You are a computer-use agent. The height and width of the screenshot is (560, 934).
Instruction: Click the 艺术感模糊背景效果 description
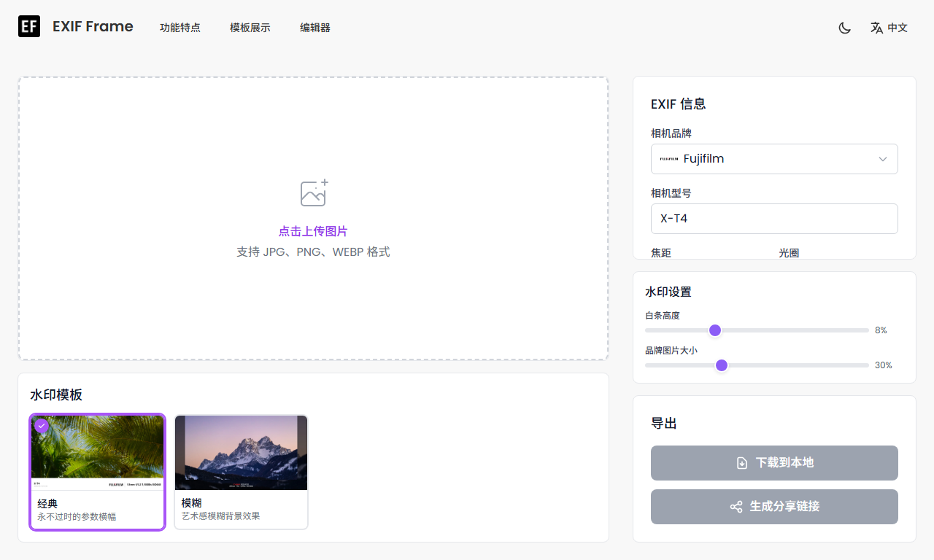[221, 516]
